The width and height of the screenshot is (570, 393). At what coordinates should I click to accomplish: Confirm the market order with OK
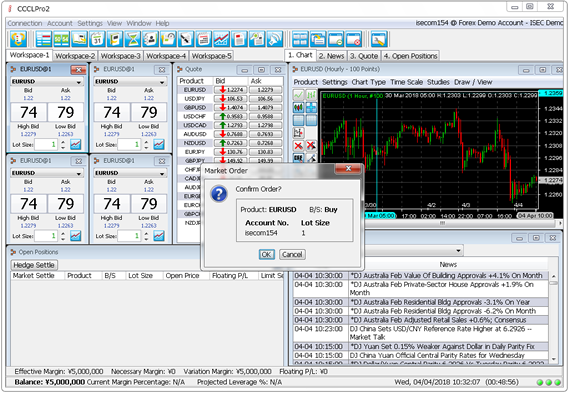point(266,254)
